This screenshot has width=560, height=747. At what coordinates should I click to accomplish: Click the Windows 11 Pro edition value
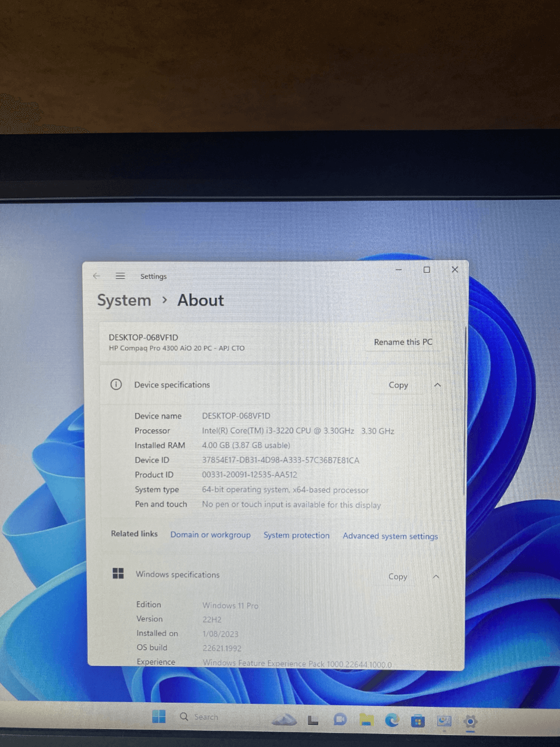click(230, 606)
